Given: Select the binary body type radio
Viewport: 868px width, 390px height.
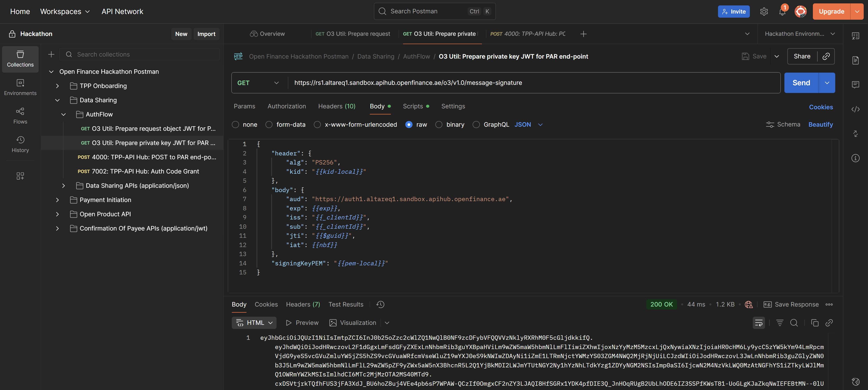Looking at the screenshot, I should pos(439,124).
